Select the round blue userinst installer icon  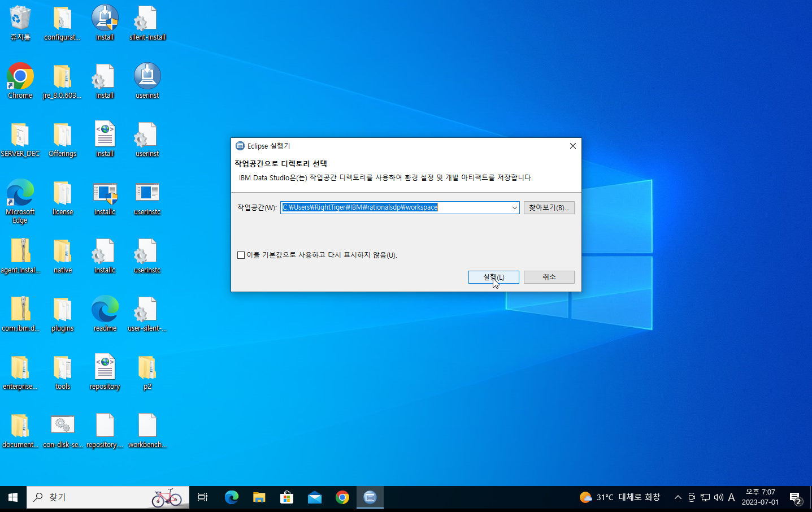(147, 81)
